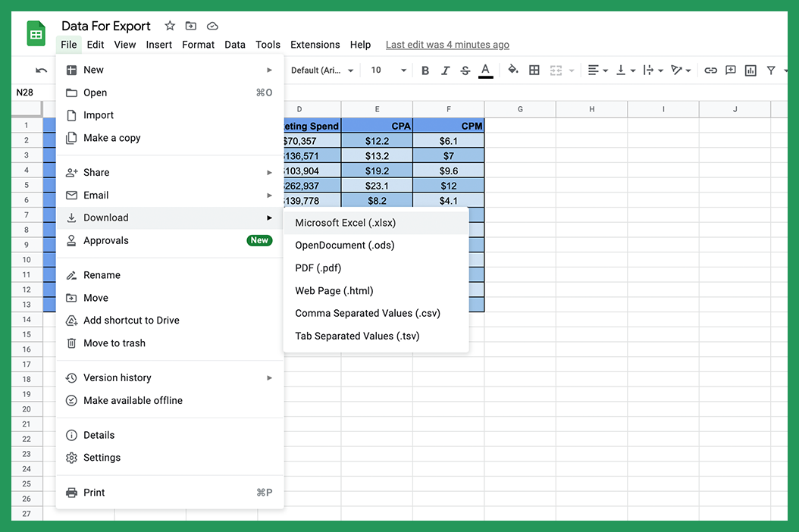This screenshot has height=532, width=799.
Task: Toggle bold formatting
Action: click(x=425, y=70)
